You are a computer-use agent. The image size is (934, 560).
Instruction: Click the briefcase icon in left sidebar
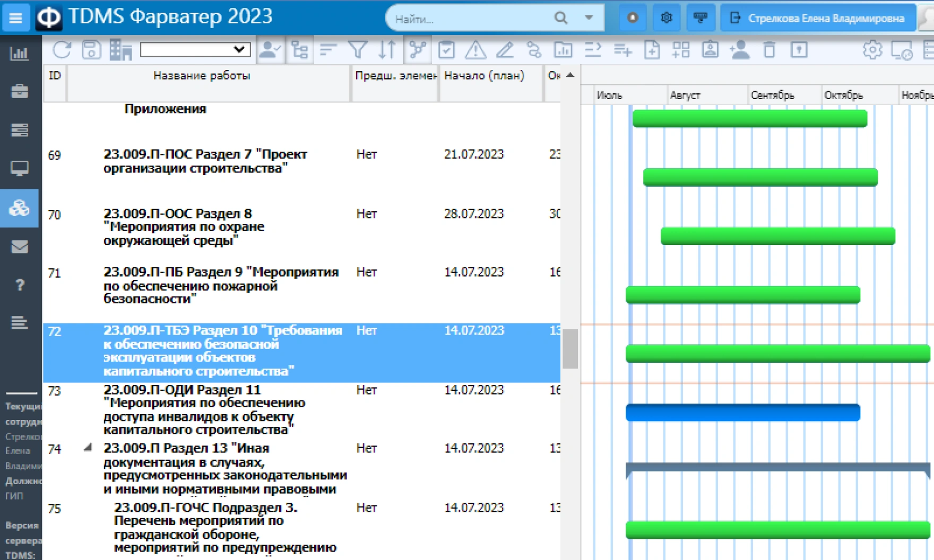[x=20, y=91]
